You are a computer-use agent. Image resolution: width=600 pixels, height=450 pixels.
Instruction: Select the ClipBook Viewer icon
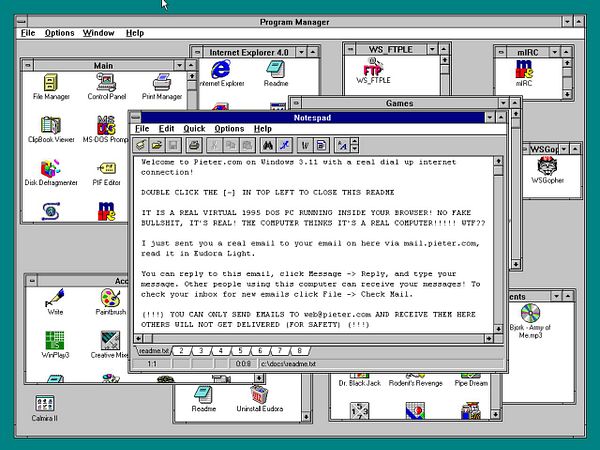[51, 130]
